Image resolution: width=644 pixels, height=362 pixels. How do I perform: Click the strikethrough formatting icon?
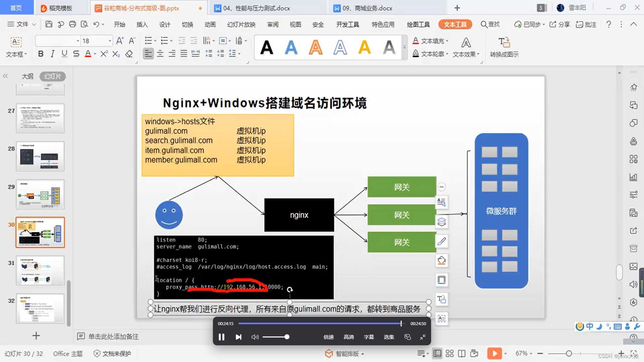(x=76, y=54)
